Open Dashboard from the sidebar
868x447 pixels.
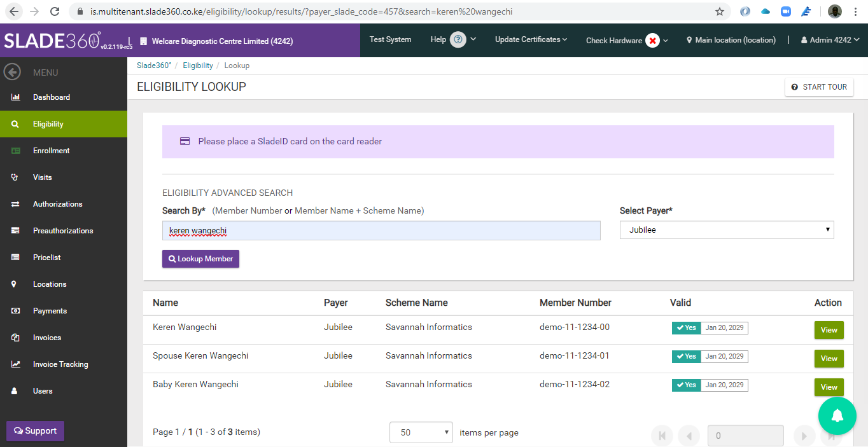click(52, 97)
